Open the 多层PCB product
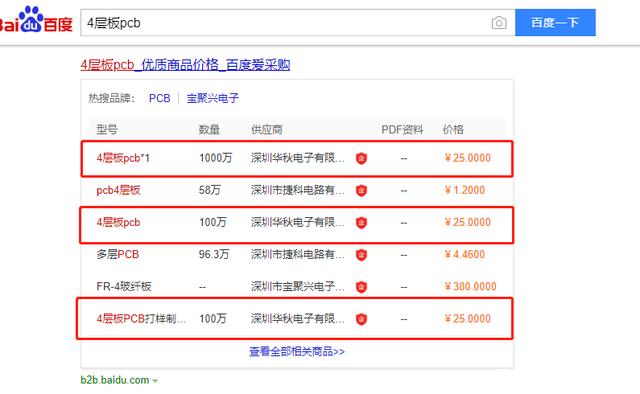 point(118,254)
